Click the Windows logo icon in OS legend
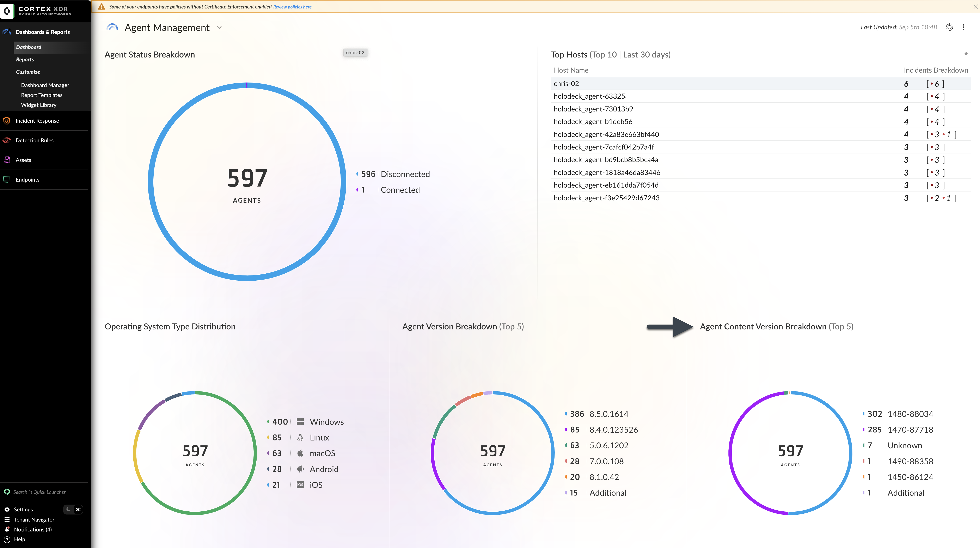The height and width of the screenshot is (548, 980). pos(300,422)
